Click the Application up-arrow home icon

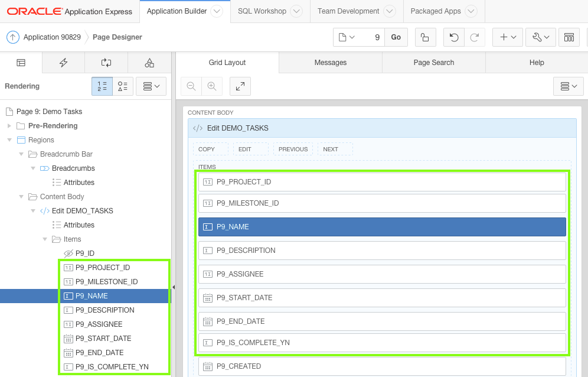point(13,37)
